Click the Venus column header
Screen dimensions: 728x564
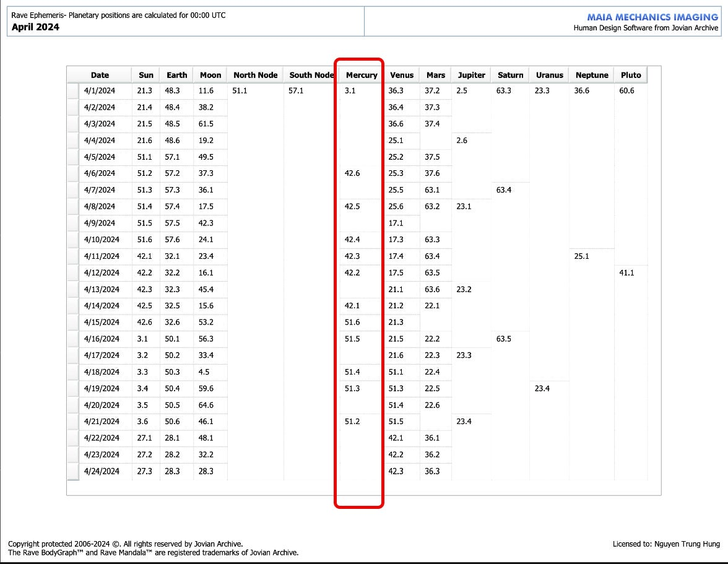click(x=402, y=75)
